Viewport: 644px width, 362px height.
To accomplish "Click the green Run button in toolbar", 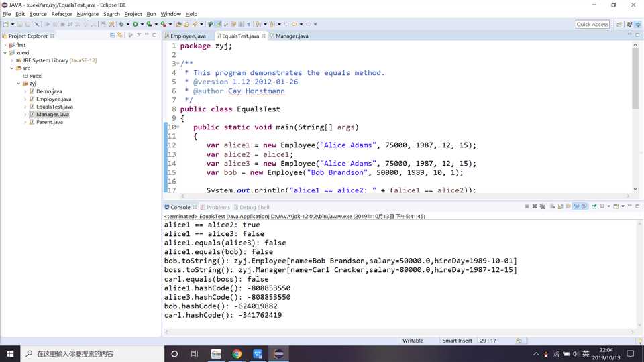I will (x=135, y=24).
